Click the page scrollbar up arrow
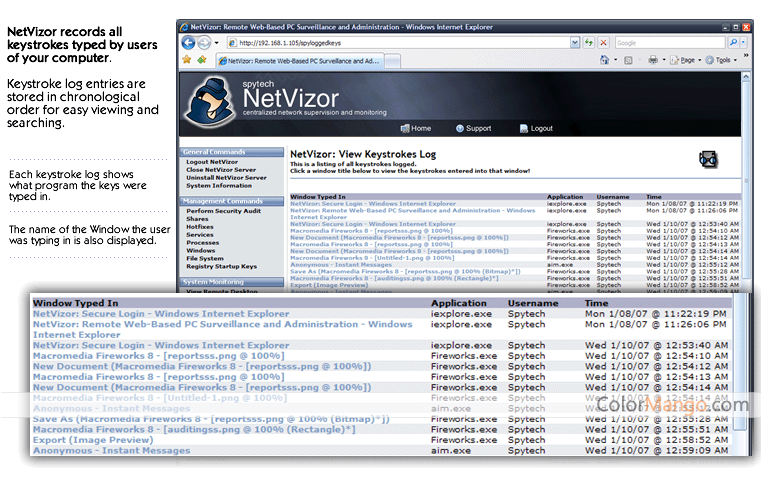Image resolution: width=761 pixels, height=477 pixels. click(746, 77)
